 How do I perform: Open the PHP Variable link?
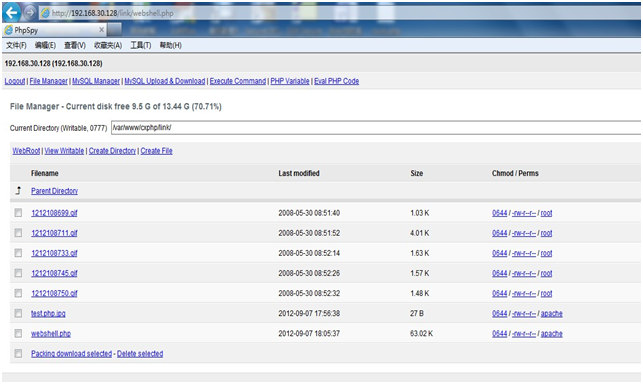point(290,81)
